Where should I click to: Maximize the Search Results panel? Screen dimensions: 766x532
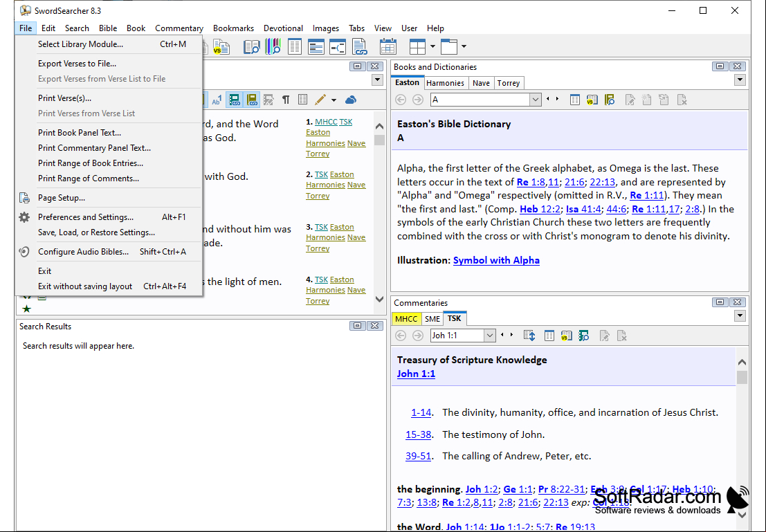tap(357, 326)
